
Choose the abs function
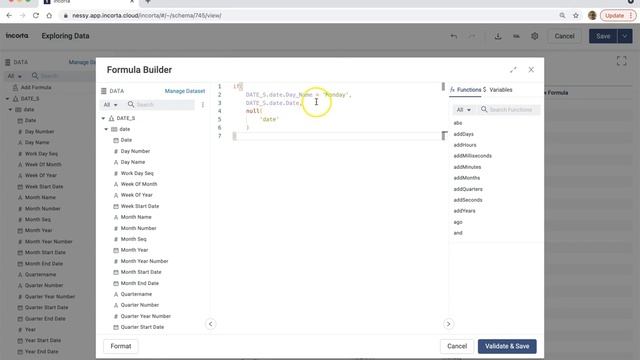458,123
